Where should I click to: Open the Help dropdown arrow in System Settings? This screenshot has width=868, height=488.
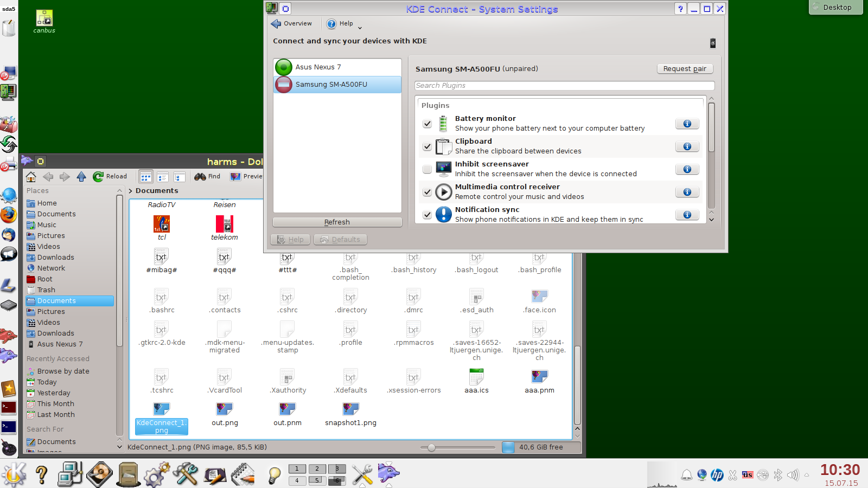(x=360, y=27)
